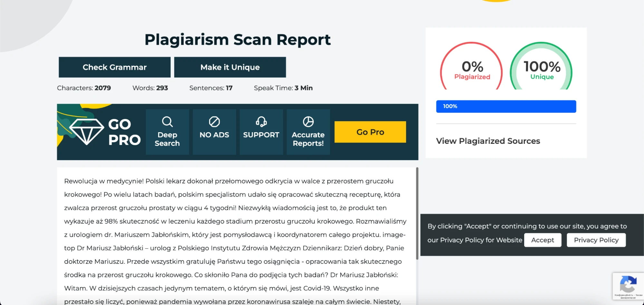This screenshot has width=644, height=305.
Task: Click the Words: 293 count
Action: (x=150, y=88)
